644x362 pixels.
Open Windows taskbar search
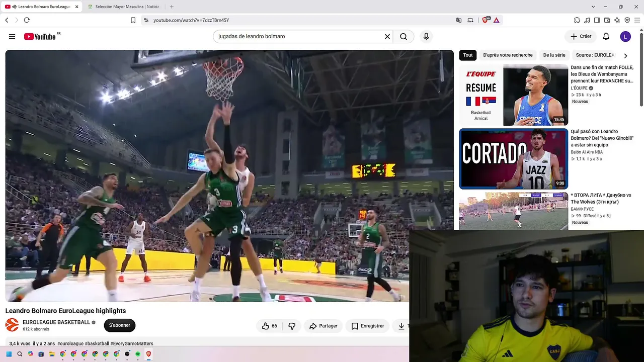[20, 354]
